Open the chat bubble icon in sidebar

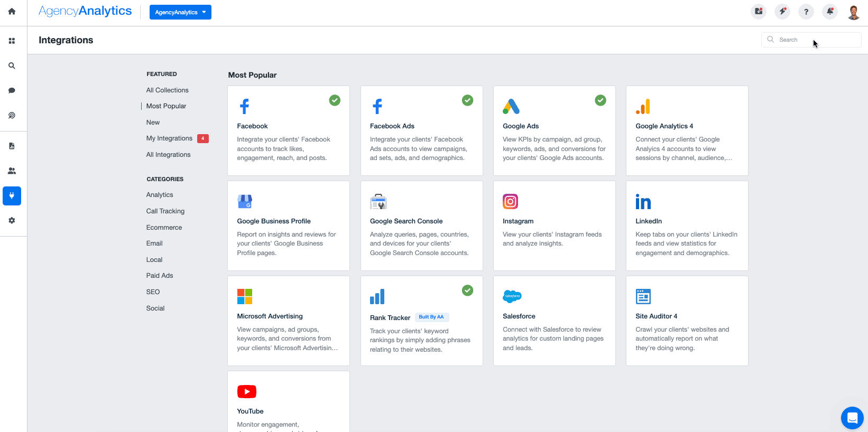(12, 90)
